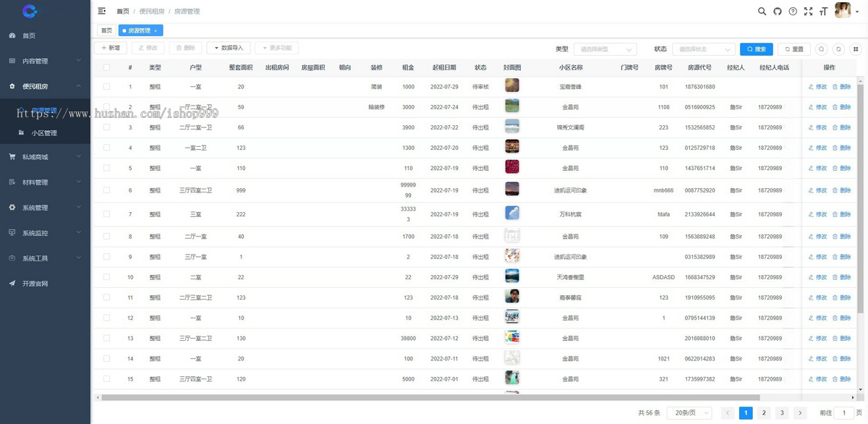868x424 pixels.
Task: Click the application logo in sidebar
Action: pos(30,11)
